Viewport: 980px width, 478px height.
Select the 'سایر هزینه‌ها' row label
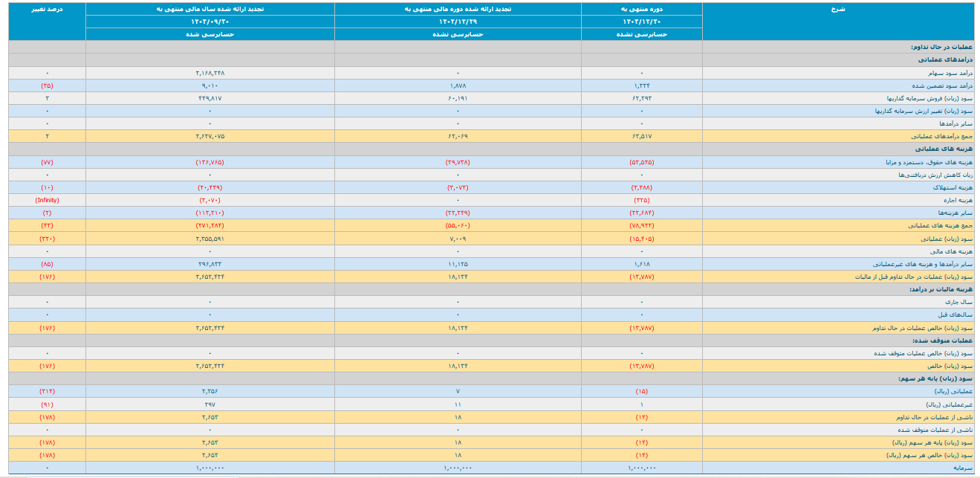[955, 213]
